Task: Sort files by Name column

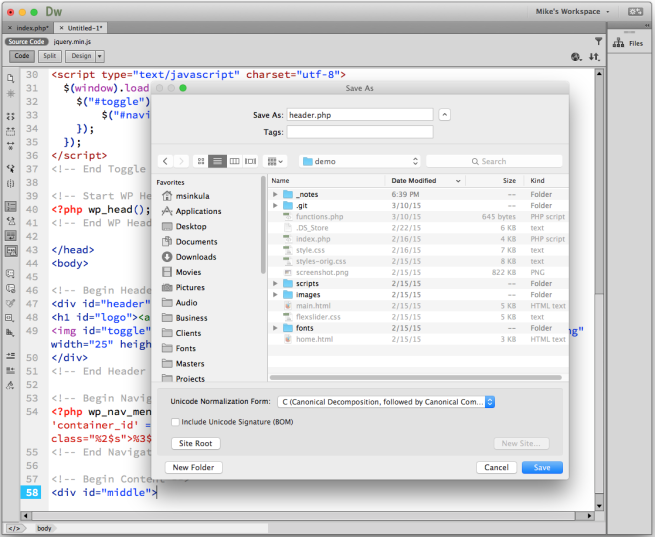Action: (326, 180)
